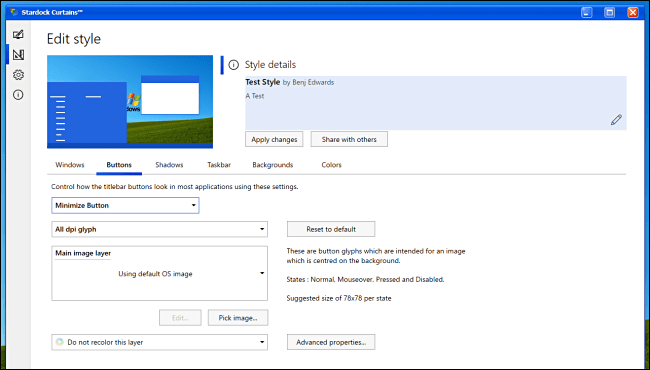Open the Do not recolor this layer dropdown
Screen dimensions: 650x370
pos(160,342)
